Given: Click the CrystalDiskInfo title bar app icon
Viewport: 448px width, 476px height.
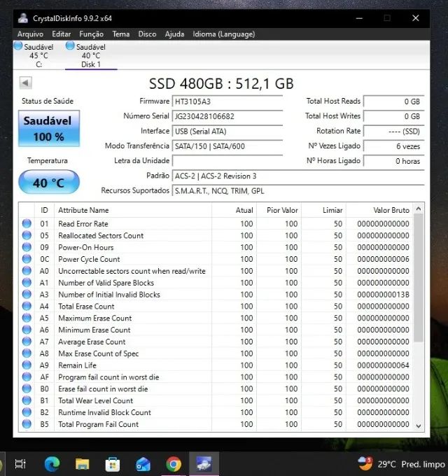Looking at the screenshot, I should (23, 18).
